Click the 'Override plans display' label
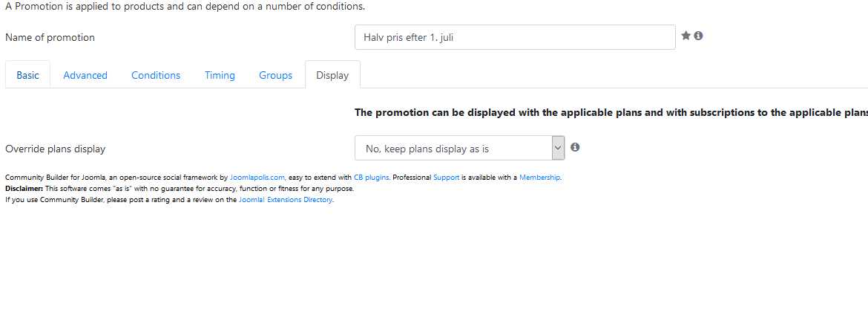The image size is (868, 318). coord(56,149)
